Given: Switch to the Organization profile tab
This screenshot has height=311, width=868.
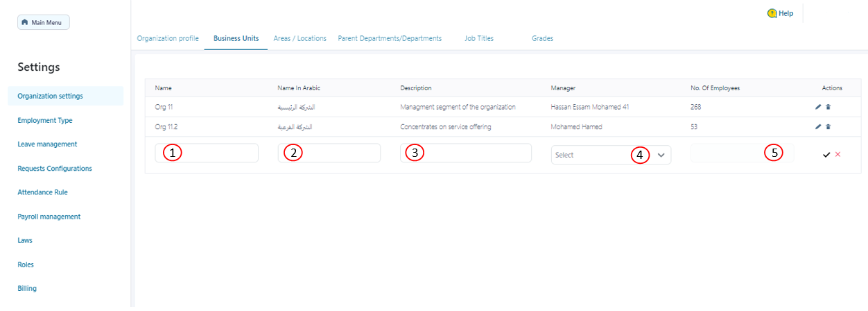Looking at the screenshot, I should [x=168, y=38].
